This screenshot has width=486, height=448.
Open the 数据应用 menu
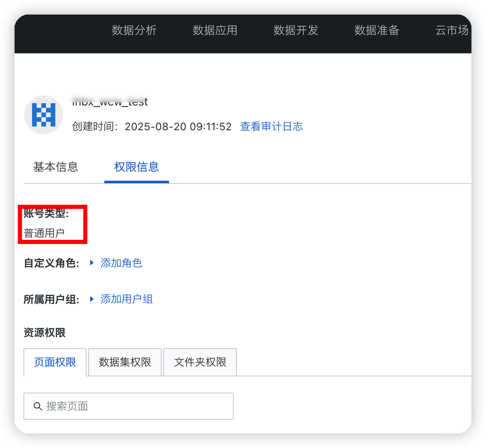click(x=215, y=30)
